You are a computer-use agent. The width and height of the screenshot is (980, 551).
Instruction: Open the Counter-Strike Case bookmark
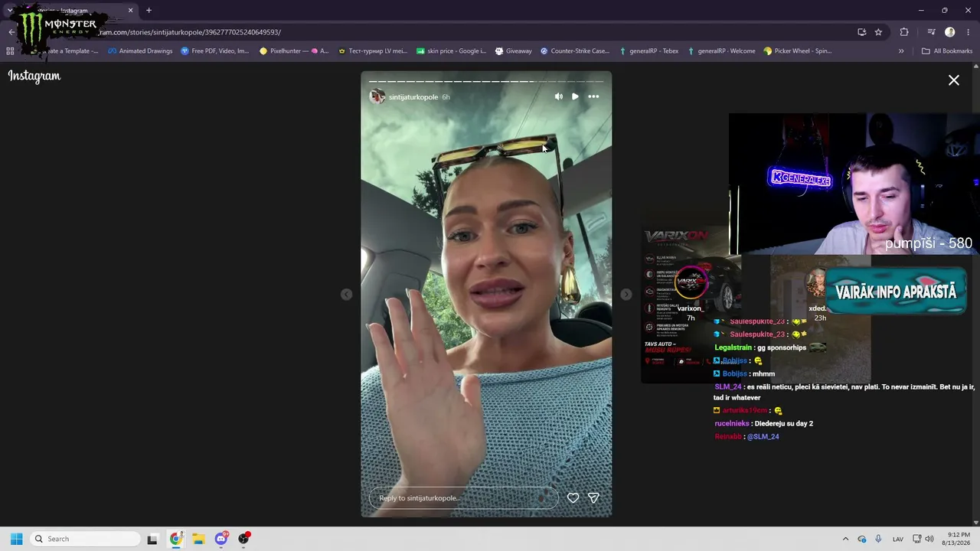575,51
